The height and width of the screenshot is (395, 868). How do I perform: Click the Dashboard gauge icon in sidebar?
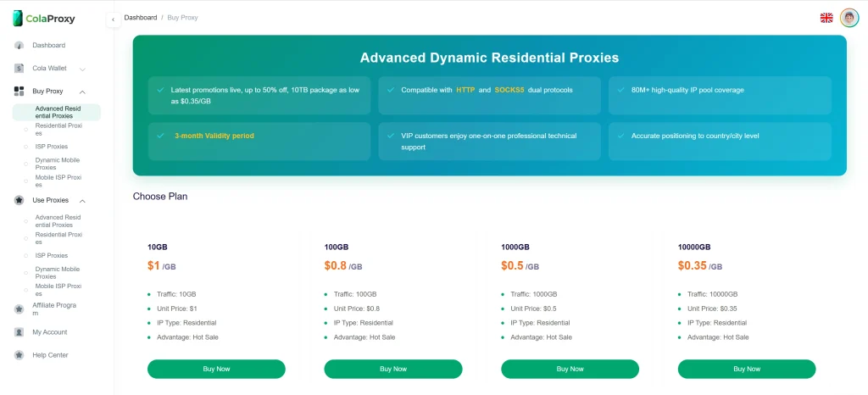pos(19,46)
